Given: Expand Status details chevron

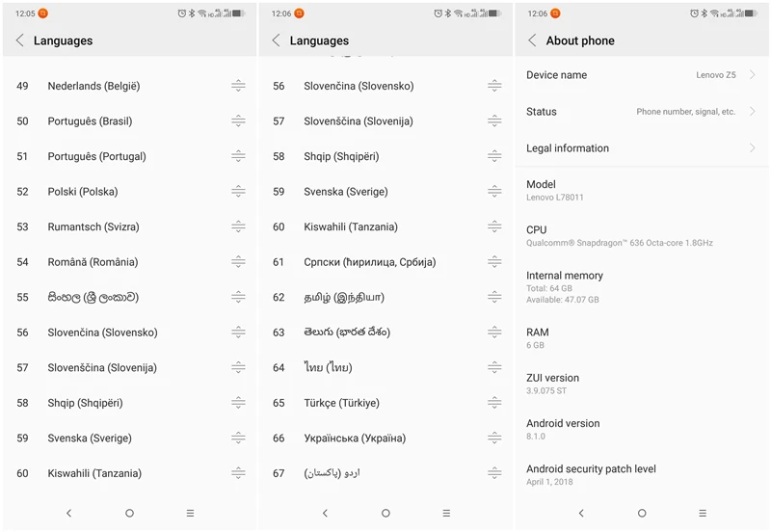Looking at the screenshot, I should click(x=753, y=112).
